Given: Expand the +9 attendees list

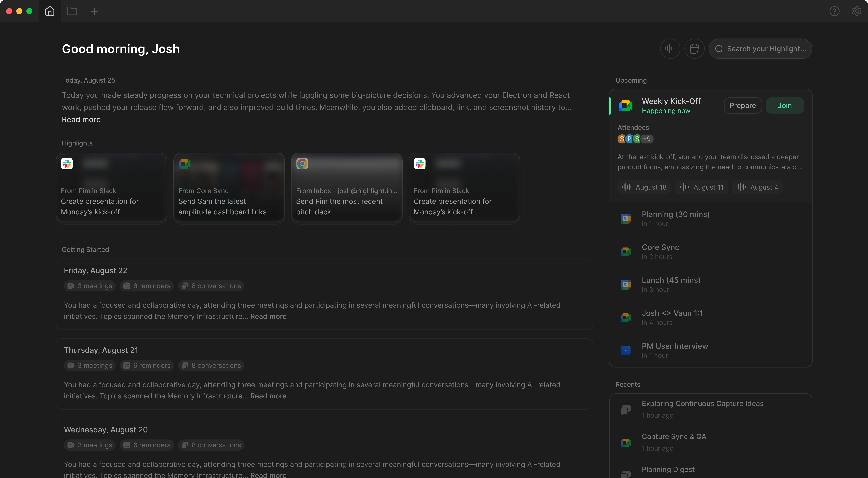Looking at the screenshot, I should point(647,139).
